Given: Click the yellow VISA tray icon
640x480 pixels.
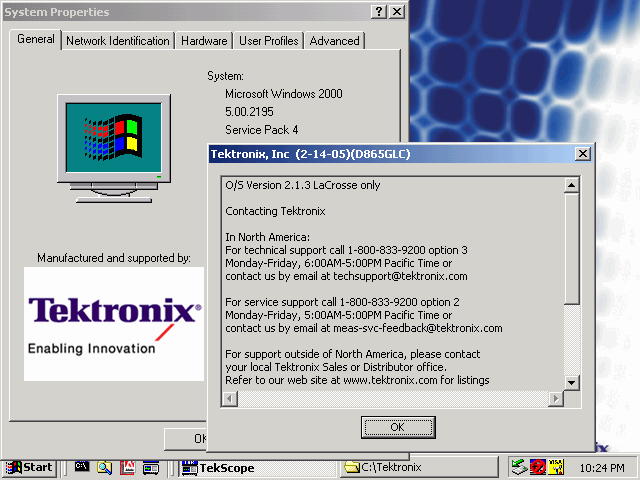Looking at the screenshot, I should pyautogui.click(x=556, y=467).
